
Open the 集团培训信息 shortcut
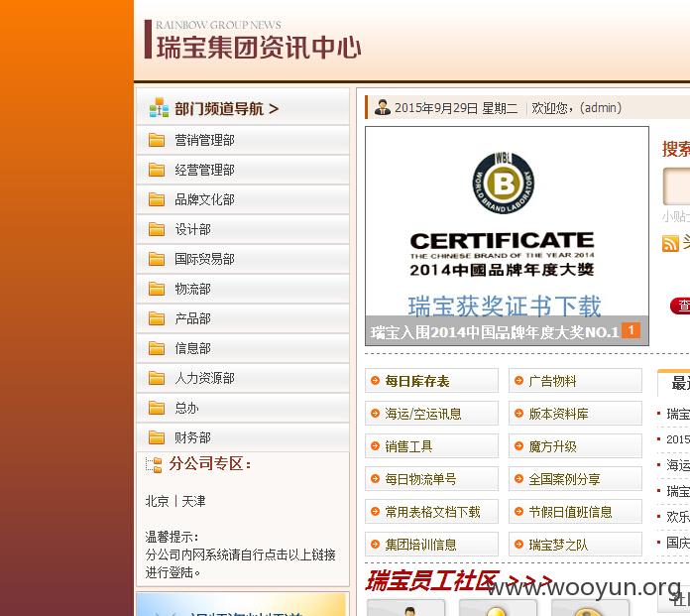(431, 545)
